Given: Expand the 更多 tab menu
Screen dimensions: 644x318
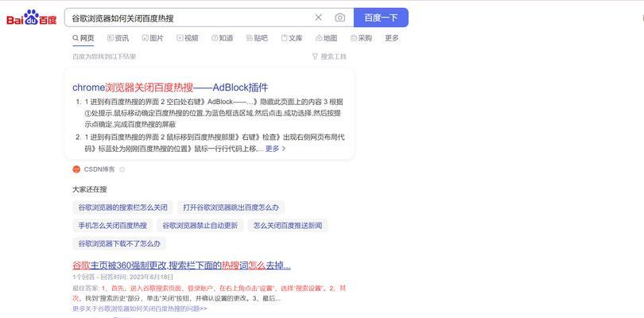Looking at the screenshot, I should [392, 38].
